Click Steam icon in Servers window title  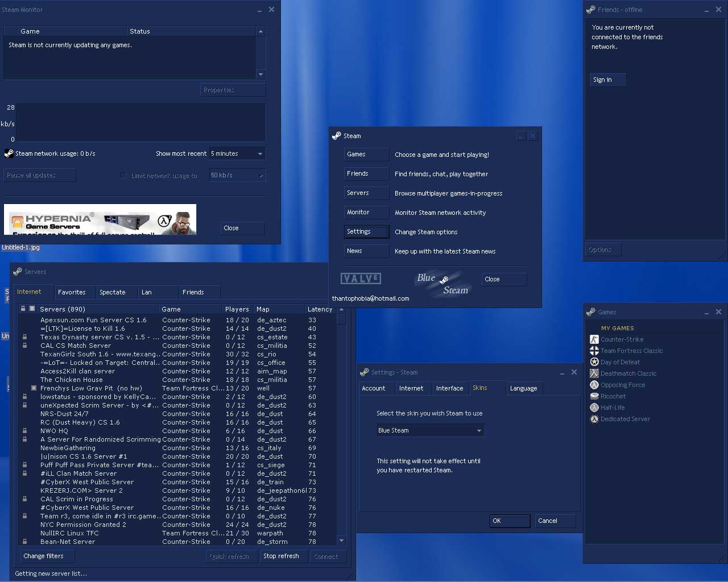[x=18, y=272]
